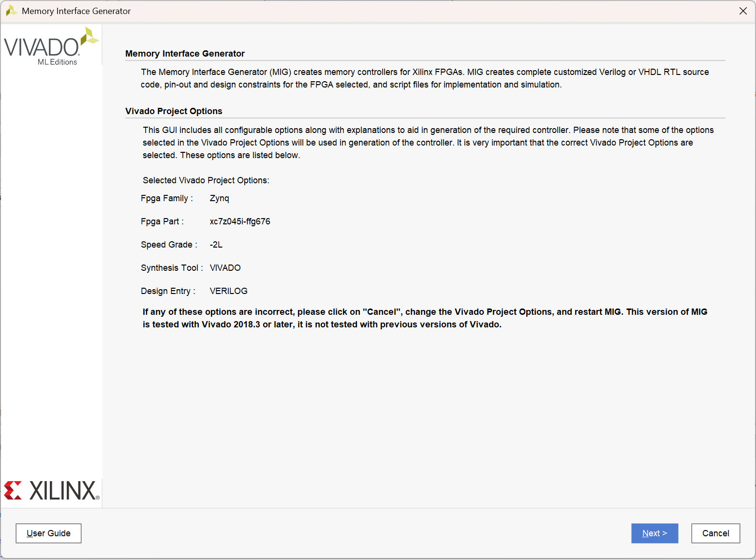Click the Speed Grade label
The width and height of the screenshot is (756, 559).
(x=169, y=245)
